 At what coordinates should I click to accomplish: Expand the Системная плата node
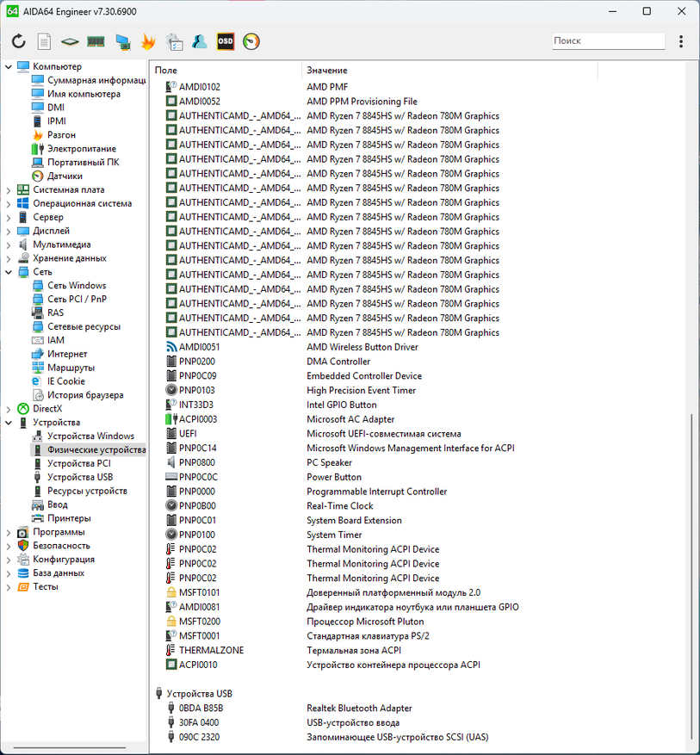point(9,190)
